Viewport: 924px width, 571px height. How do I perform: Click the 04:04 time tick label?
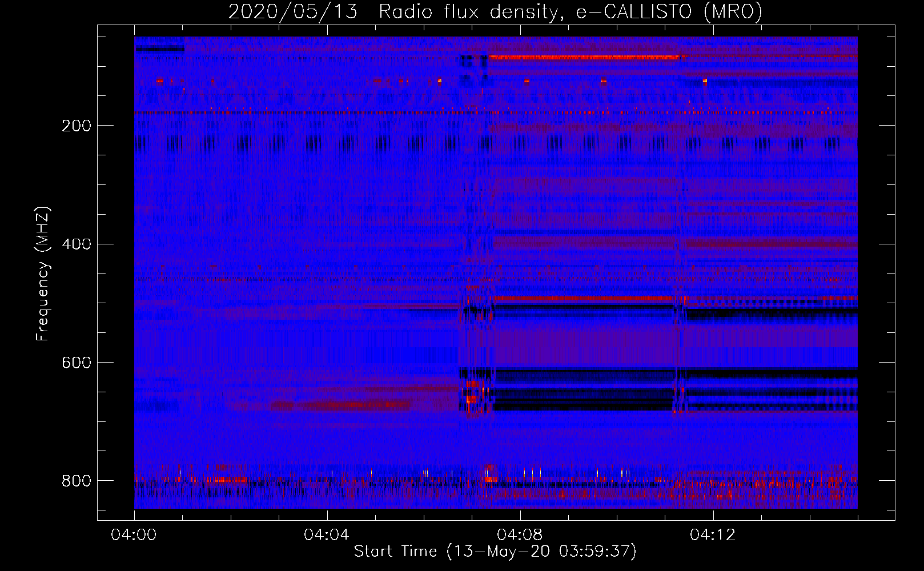tap(327, 535)
